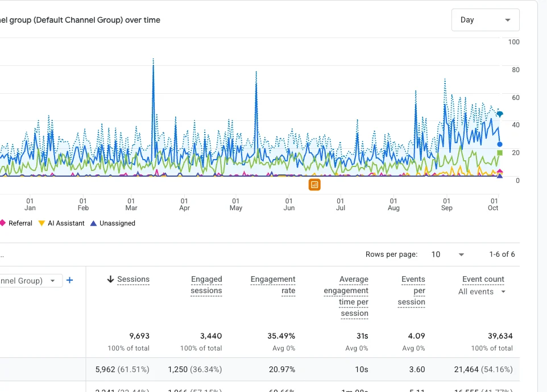The image size is (547, 392).
Task: Click the 39,634 event count total
Action: (500, 336)
